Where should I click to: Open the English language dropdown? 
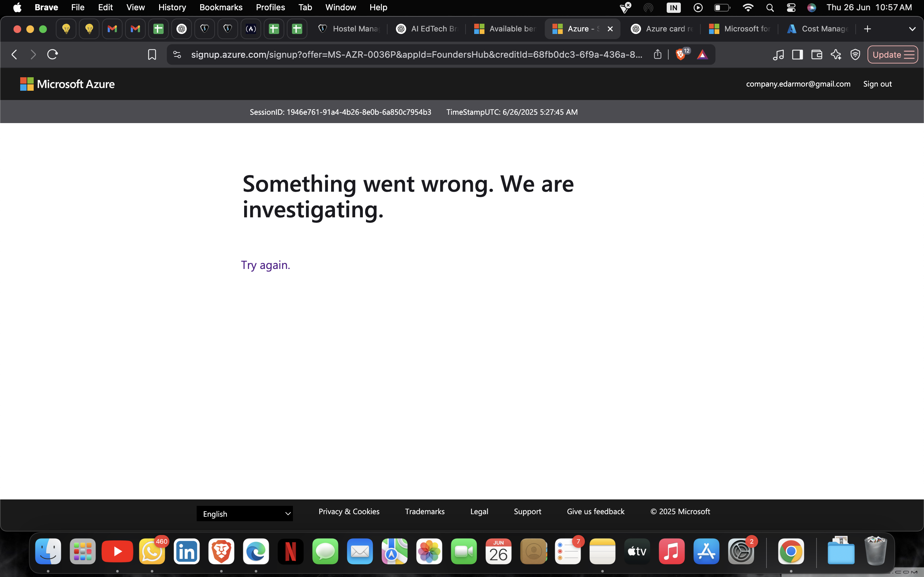(245, 514)
